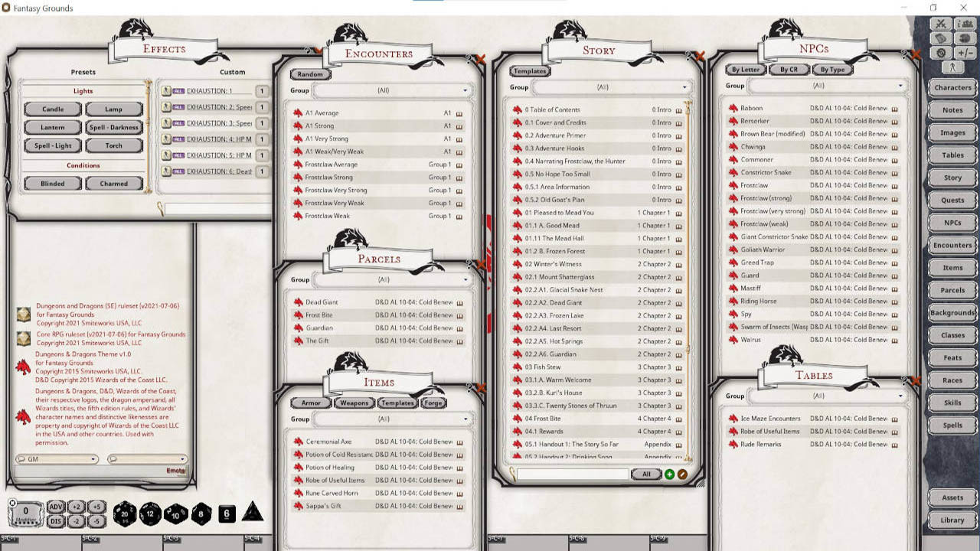Viewport: 980px width, 551px height.
Task: Select the Weapons tab in Items
Action: [x=353, y=403]
